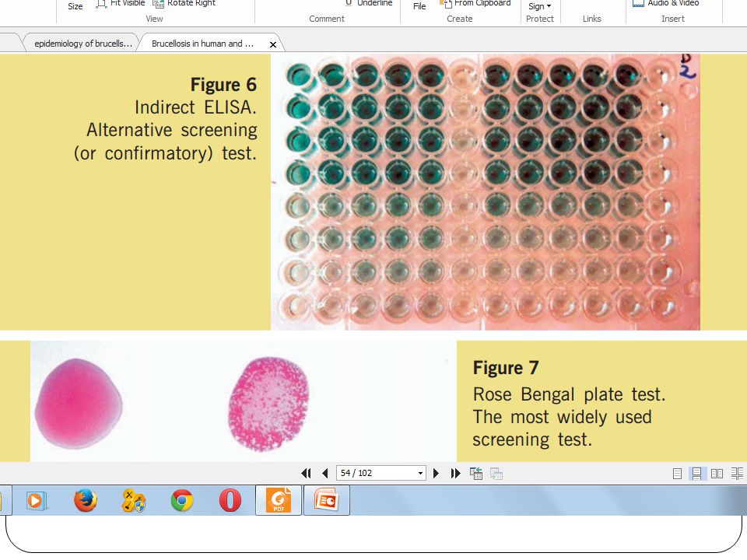747x560 pixels.
Task: Switch to PowerPoint from the taskbar
Action: (x=326, y=500)
